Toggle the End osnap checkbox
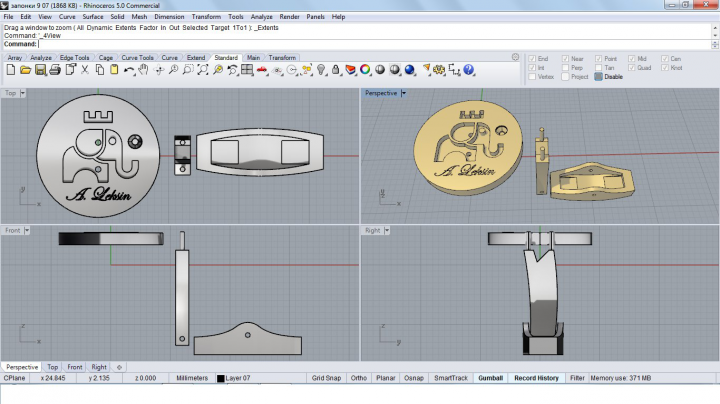 coord(532,59)
